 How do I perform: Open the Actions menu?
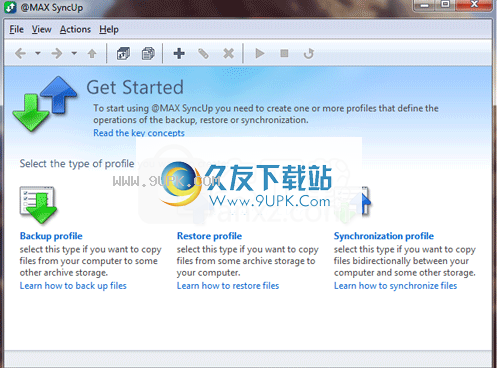[75, 29]
